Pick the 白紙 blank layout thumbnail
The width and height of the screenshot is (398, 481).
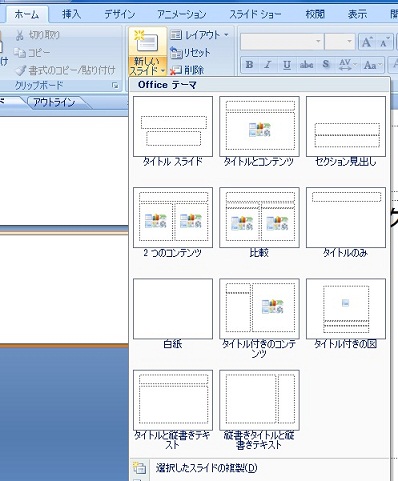pyautogui.click(x=173, y=314)
